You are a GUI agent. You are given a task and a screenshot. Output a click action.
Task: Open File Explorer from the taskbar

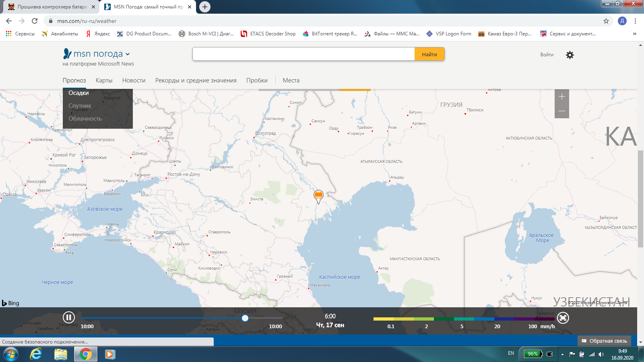[x=61, y=354]
